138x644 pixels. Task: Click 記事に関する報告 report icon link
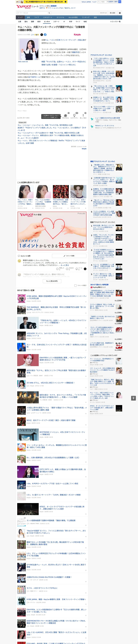[x=24, y=118]
